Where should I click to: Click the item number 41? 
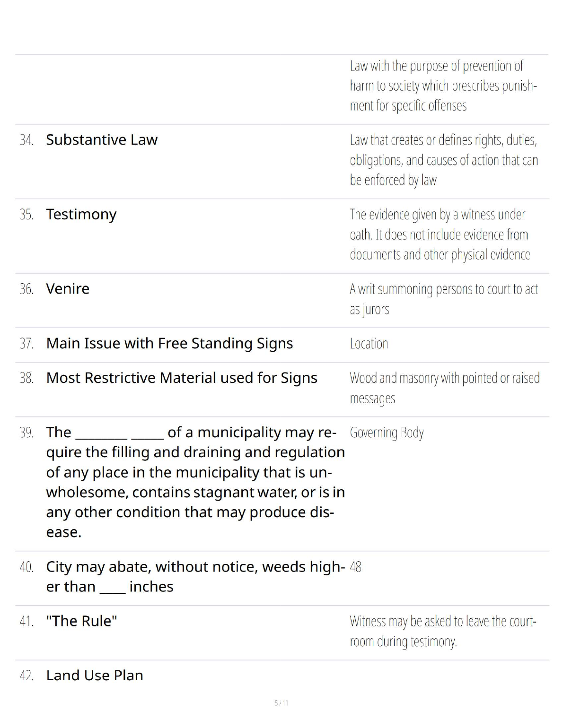(x=26, y=622)
